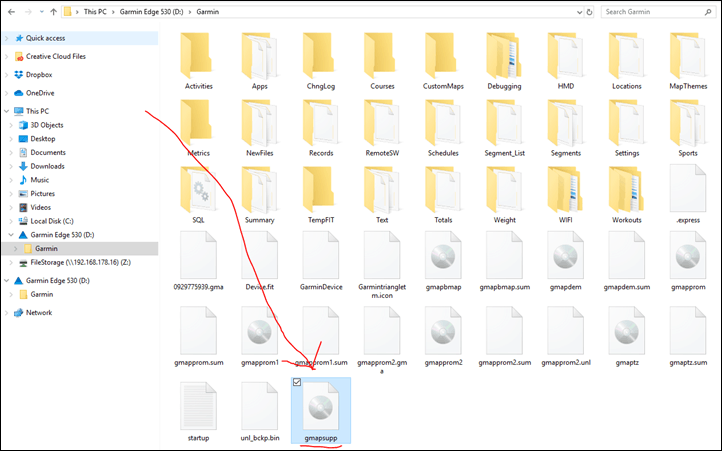Select the Totals folder
This screenshot has height=451, width=722.
[x=443, y=194]
